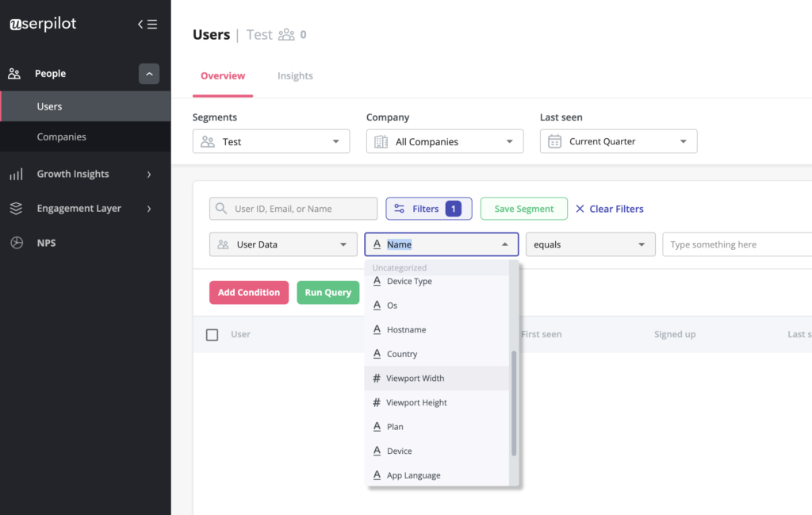Viewport: 812px width, 515px height.
Task: Click Clear Filters
Action: coord(610,208)
